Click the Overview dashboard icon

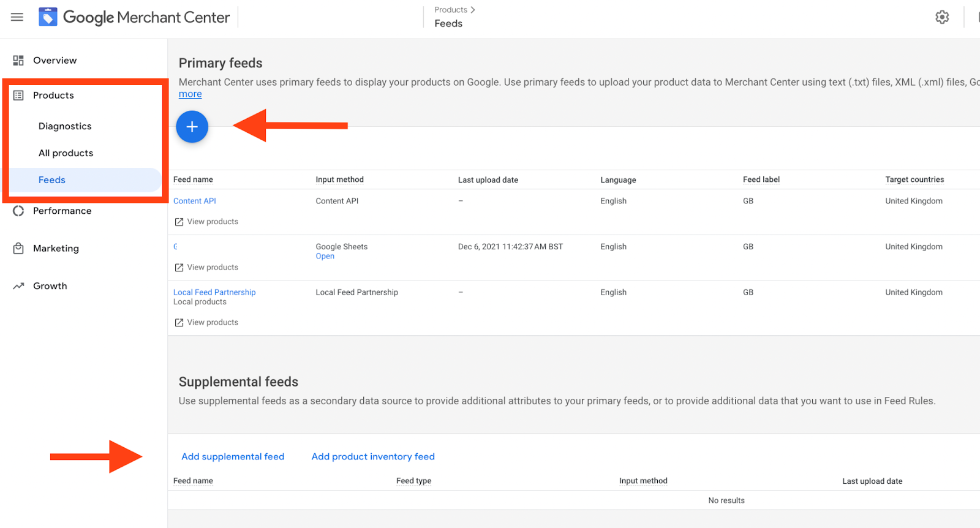click(18, 60)
